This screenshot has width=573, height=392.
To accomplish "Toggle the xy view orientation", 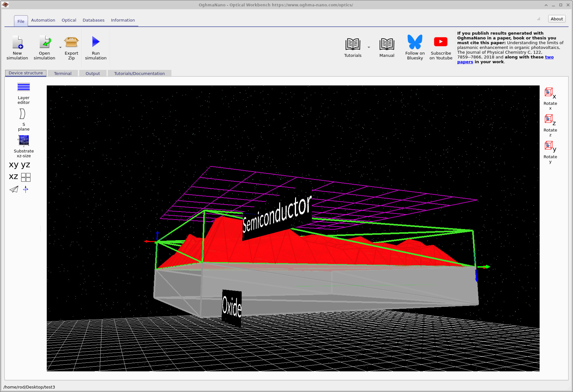I will tap(14, 165).
